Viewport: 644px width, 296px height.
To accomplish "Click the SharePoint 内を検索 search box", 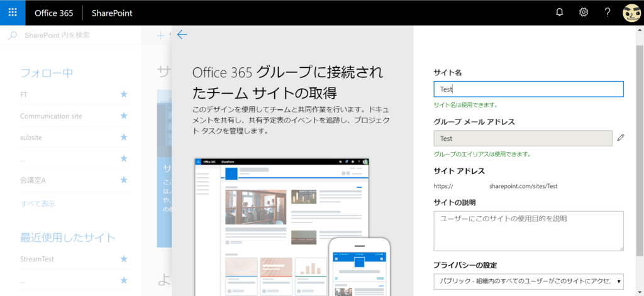I will coord(57,35).
